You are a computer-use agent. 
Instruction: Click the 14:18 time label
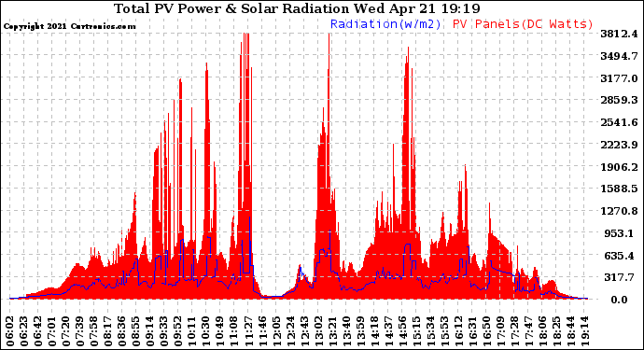[373, 330]
